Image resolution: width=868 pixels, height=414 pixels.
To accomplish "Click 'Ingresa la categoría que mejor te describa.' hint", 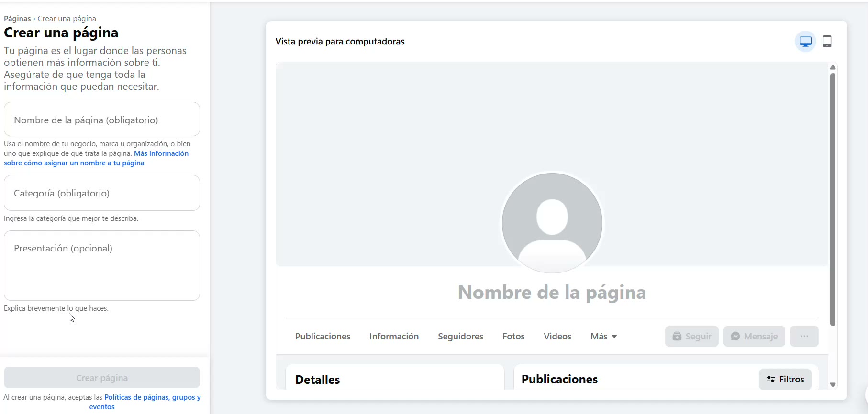I will coord(71,218).
